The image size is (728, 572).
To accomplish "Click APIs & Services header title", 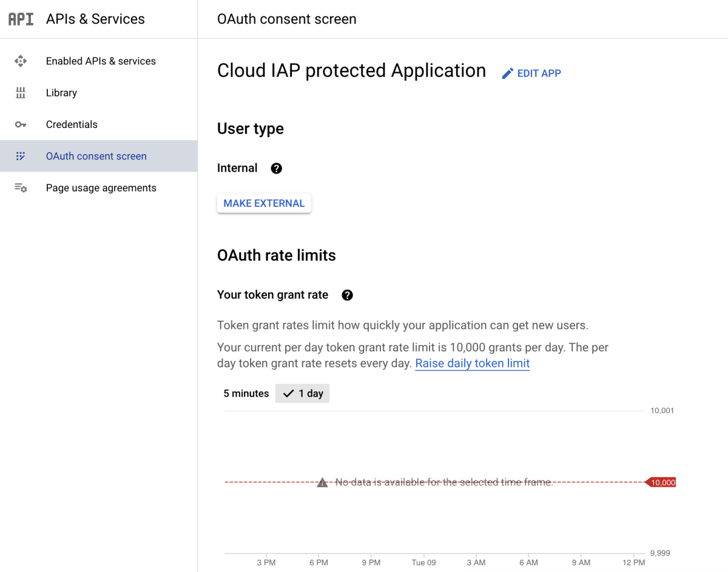I will pyautogui.click(x=95, y=19).
